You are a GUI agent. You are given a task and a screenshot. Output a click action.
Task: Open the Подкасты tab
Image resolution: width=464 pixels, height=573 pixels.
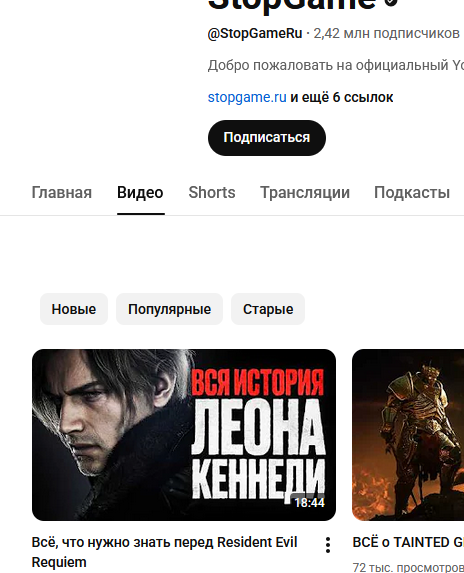click(x=412, y=193)
